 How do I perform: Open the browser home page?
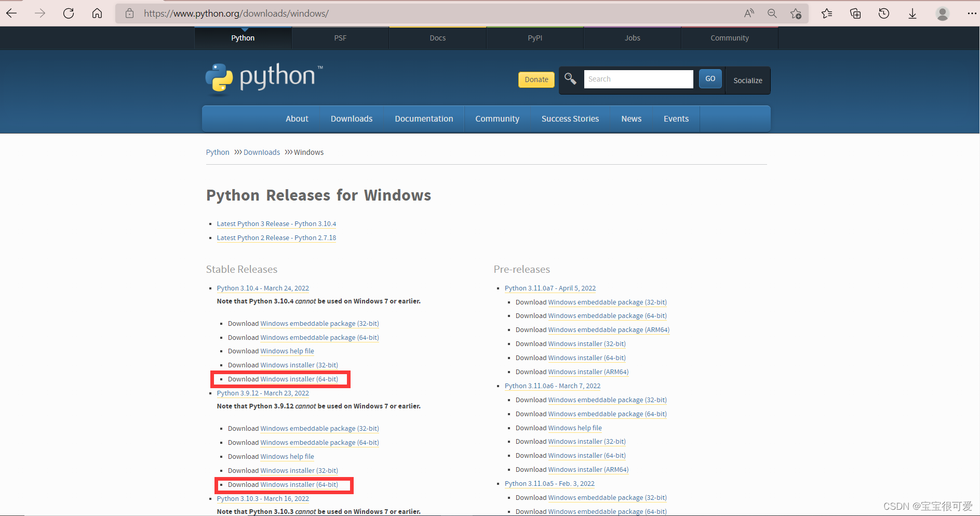click(x=97, y=13)
